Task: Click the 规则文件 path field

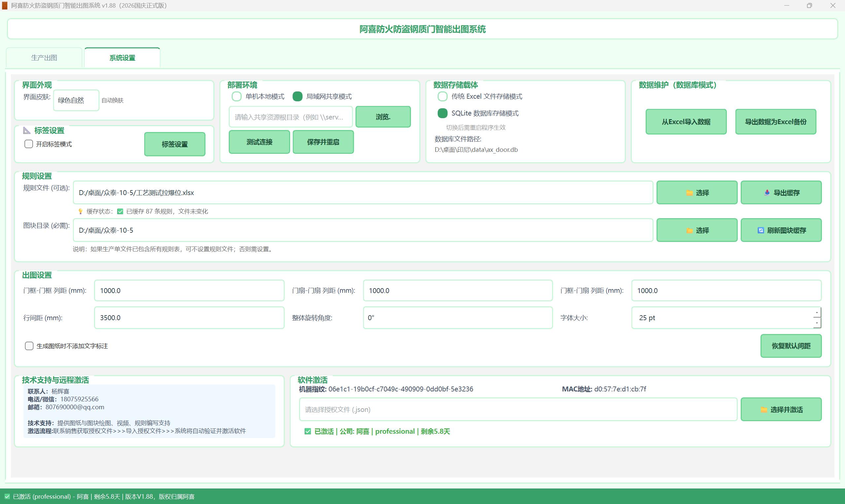Action: point(363,192)
